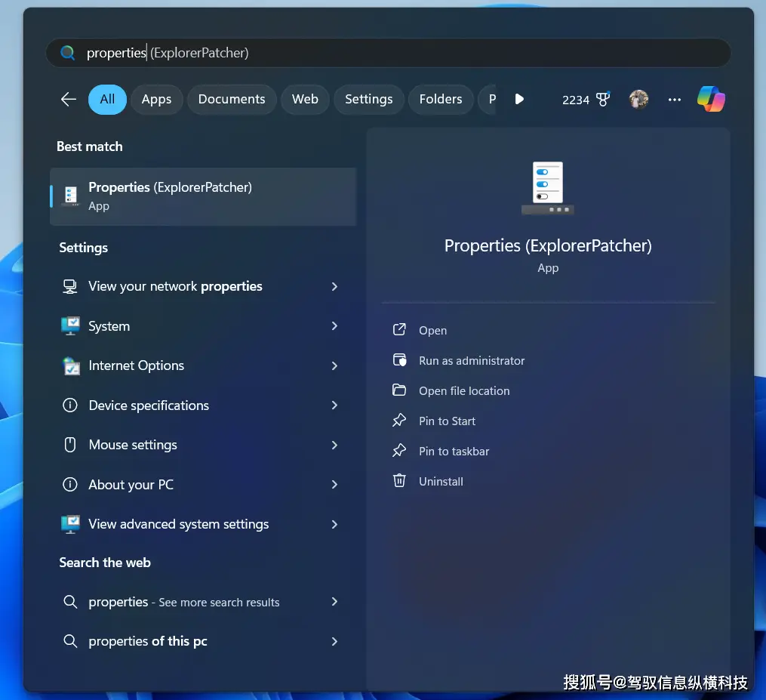This screenshot has width=766, height=700.
Task: Click the info icon beside About your PC
Action: [70, 485]
